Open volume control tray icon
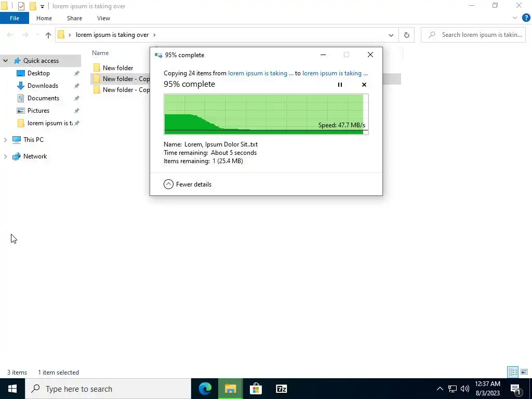532x399 pixels. [465, 389]
